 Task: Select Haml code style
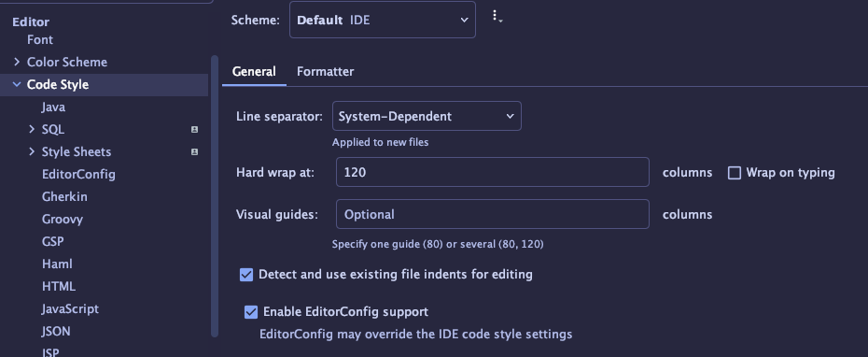click(x=57, y=264)
